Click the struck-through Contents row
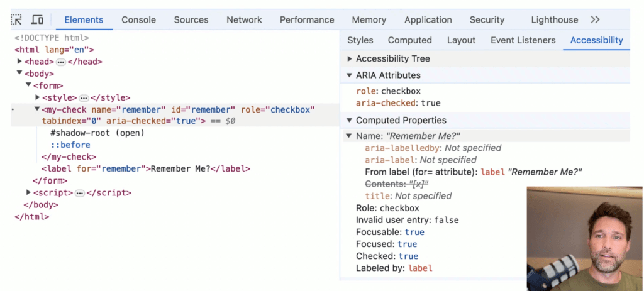 pos(396,184)
